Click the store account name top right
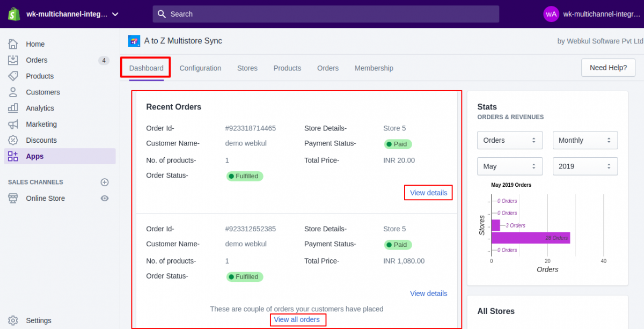This screenshot has height=329, width=644. [x=602, y=14]
